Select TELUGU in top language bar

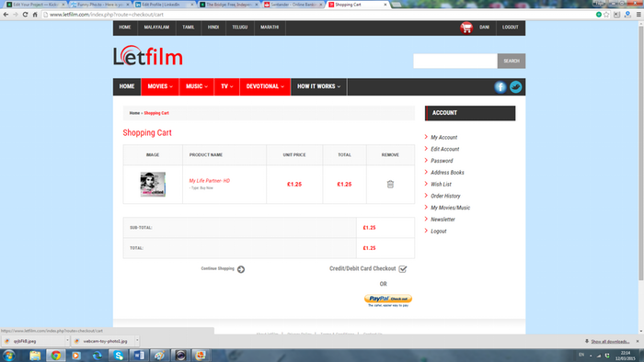coord(240,28)
